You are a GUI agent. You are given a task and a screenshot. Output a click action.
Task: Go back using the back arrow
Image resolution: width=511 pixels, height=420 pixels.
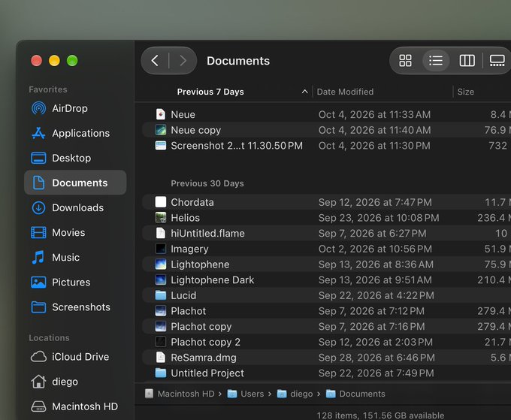click(x=155, y=61)
